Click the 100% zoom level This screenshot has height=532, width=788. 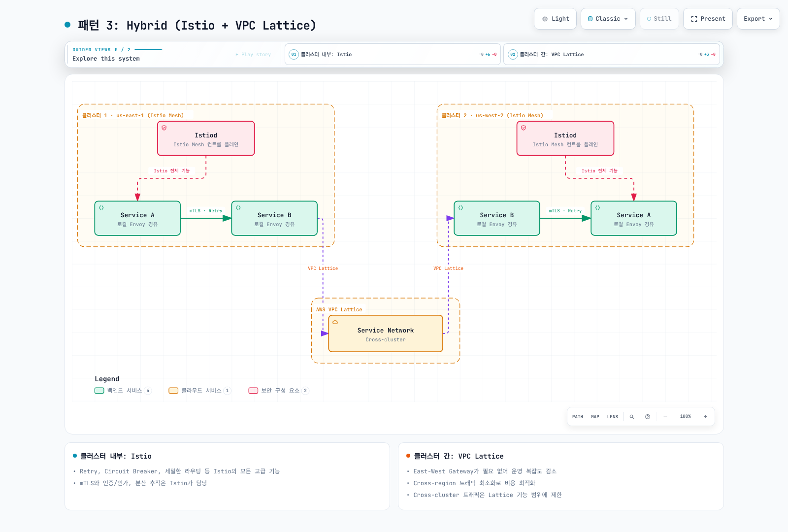point(686,417)
